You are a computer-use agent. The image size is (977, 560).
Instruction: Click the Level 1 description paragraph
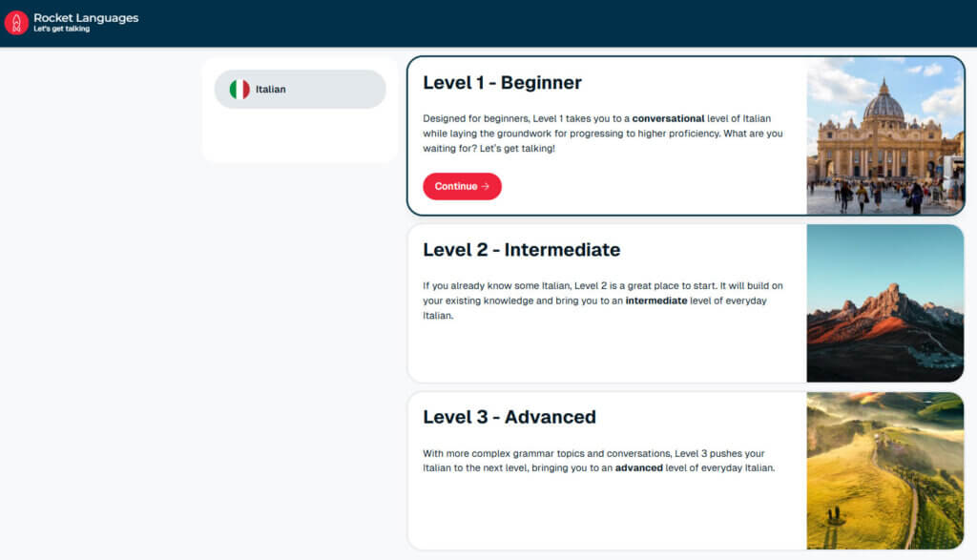[603, 134]
